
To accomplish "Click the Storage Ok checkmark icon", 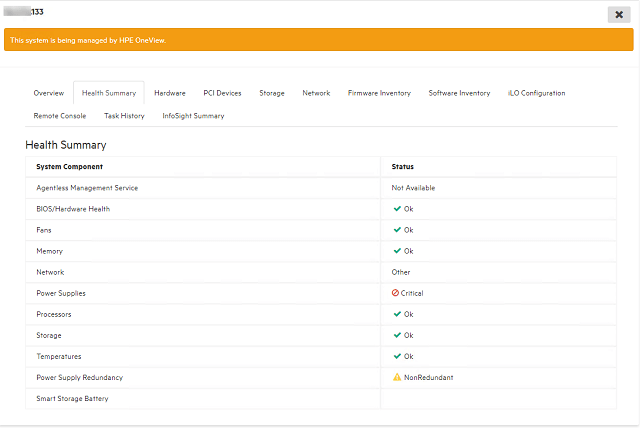I will [397, 335].
